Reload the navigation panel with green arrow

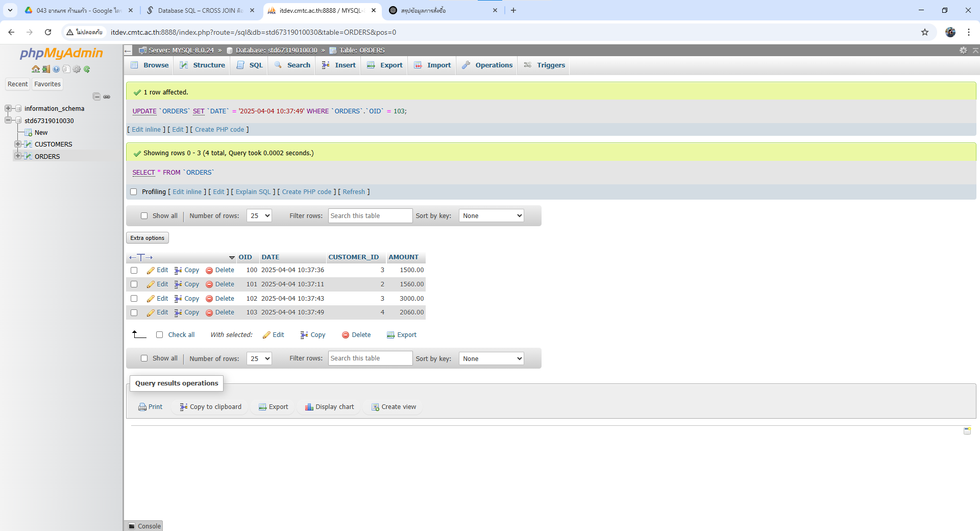[87, 69]
